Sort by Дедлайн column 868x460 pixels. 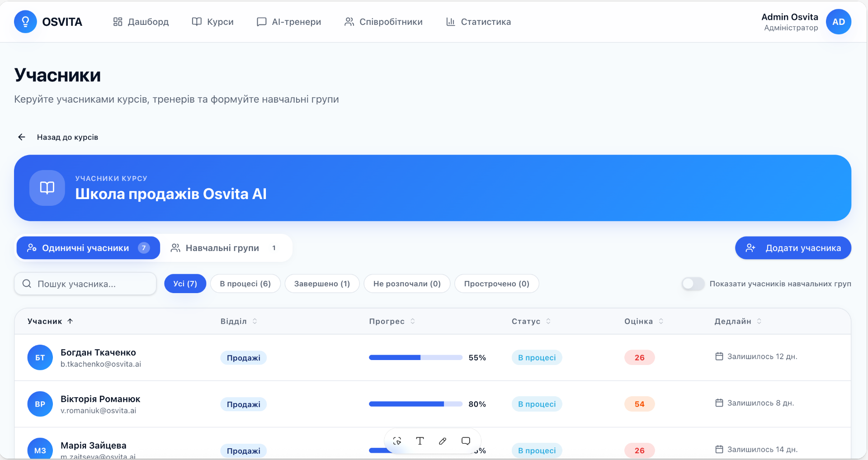(x=738, y=321)
